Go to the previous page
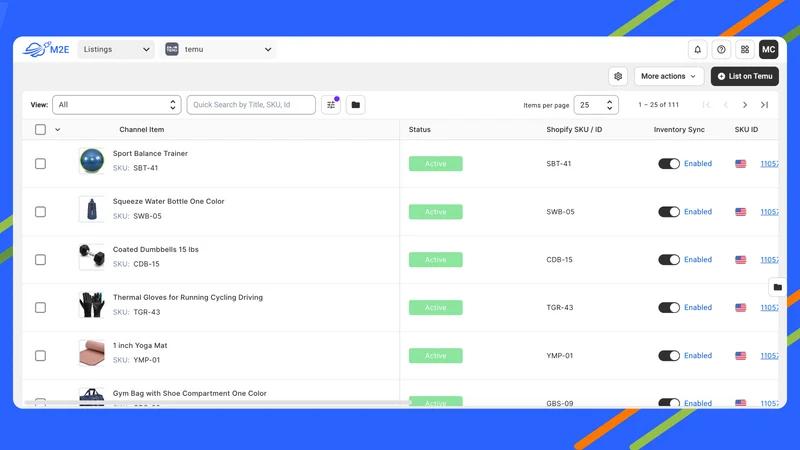The height and width of the screenshot is (450, 800). point(726,105)
